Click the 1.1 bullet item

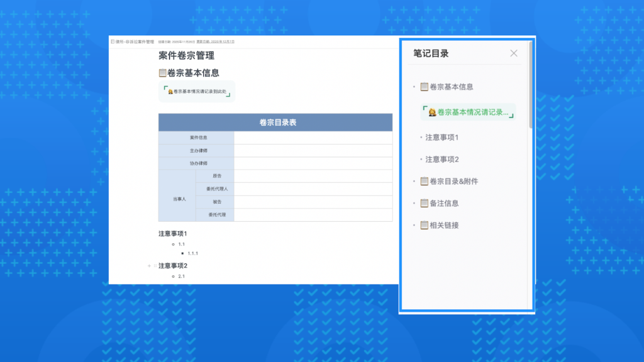tap(181, 244)
